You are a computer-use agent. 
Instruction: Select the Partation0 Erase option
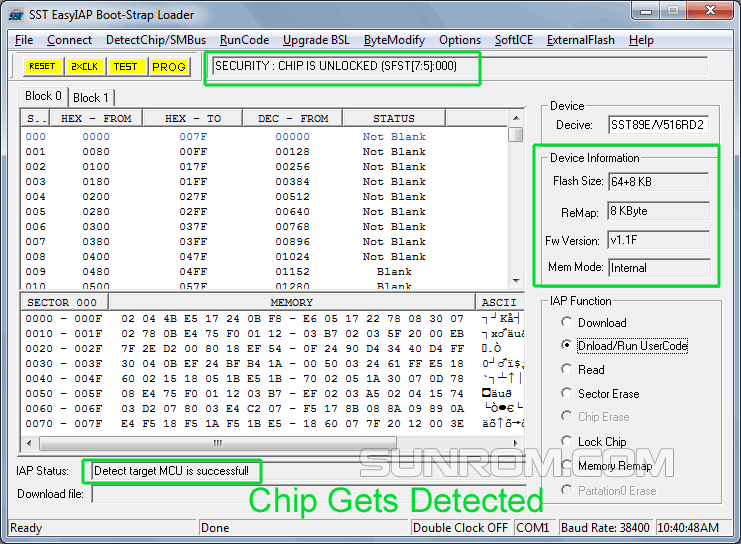tap(609, 491)
